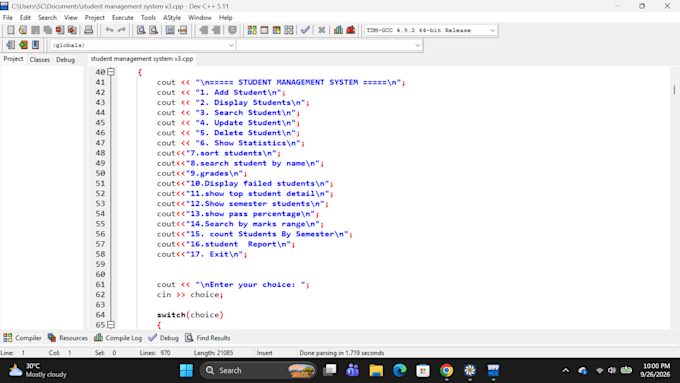Image resolution: width=680 pixels, height=383 pixels.
Task: Open the Edit menu
Action: click(25, 17)
